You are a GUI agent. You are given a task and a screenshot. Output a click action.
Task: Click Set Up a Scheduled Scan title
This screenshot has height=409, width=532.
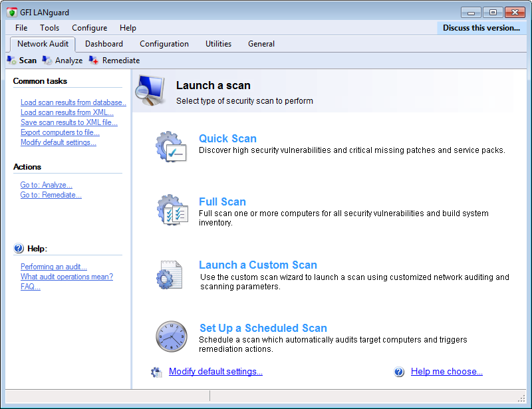263,328
